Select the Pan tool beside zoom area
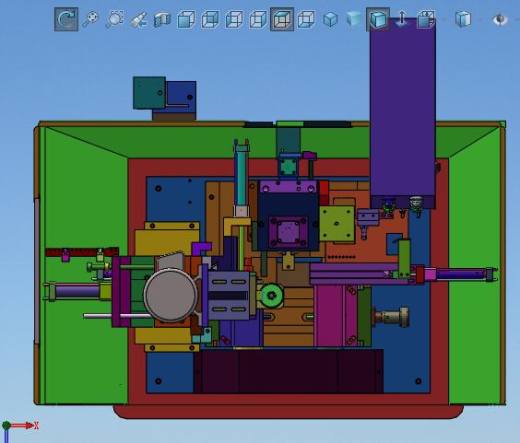Screen dimensions: 520x443 pos(139,20)
